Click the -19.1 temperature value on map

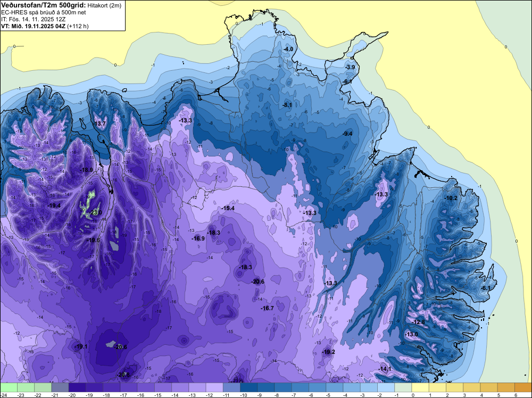[81, 346]
